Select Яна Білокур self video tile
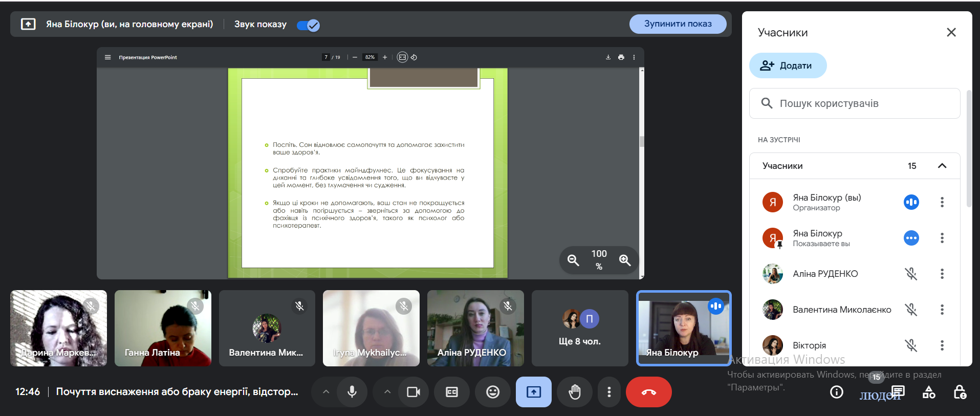The image size is (980, 416). (x=684, y=328)
